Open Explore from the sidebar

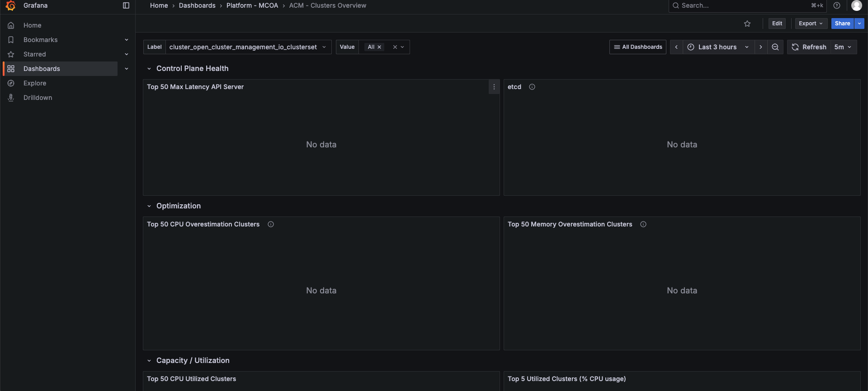tap(35, 83)
